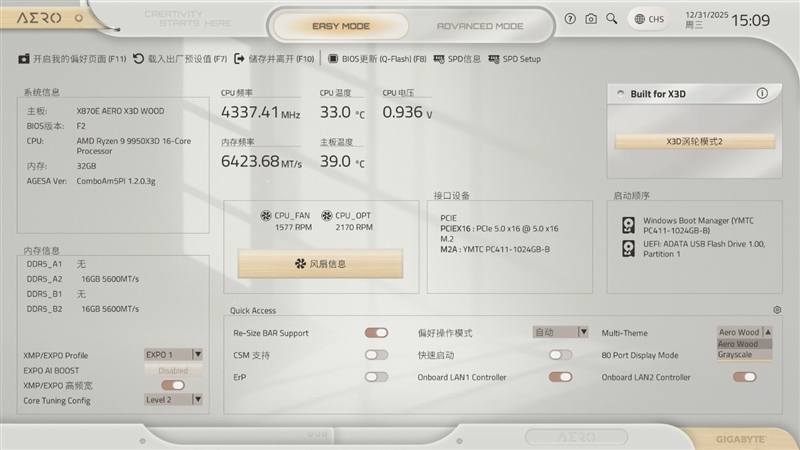Open SPD信息 menu item
The height and width of the screenshot is (450, 800).
click(x=457, y=59)
